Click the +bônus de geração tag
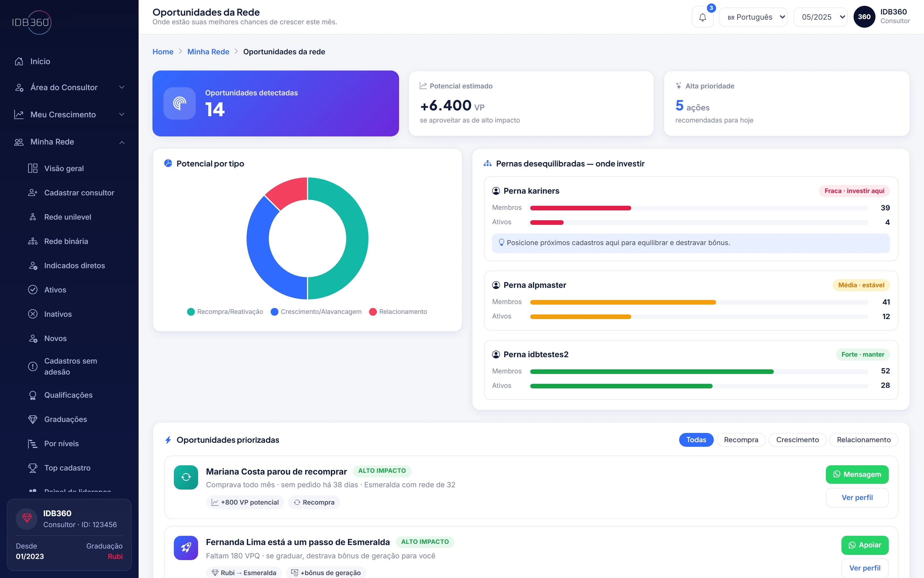 click(x=326, y=573)
